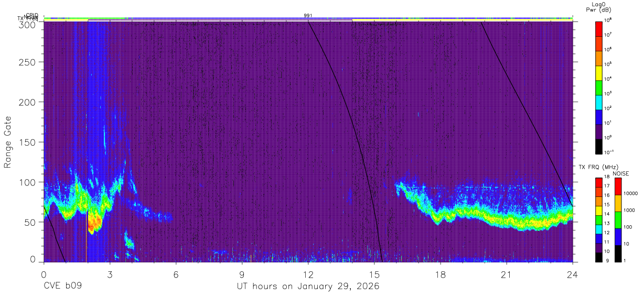Select the red top segment of the NOISE colorbar

pyautogui.click(x=617, y=187)
